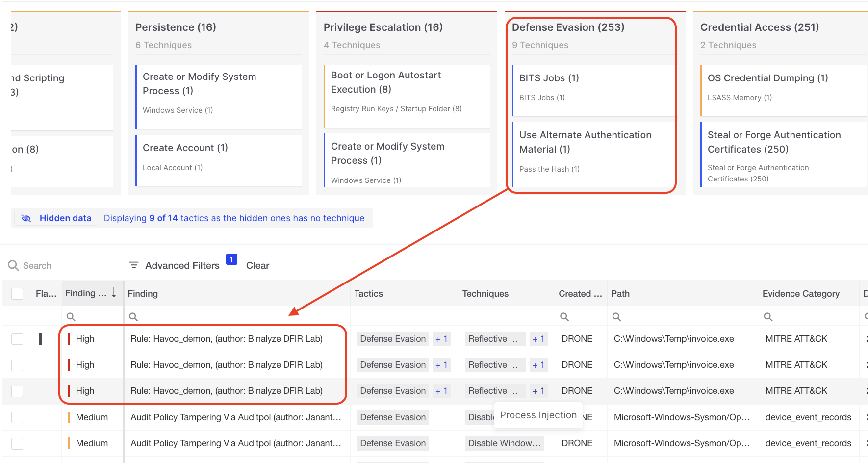Click the Created column filter search icon

pos(564,317)
